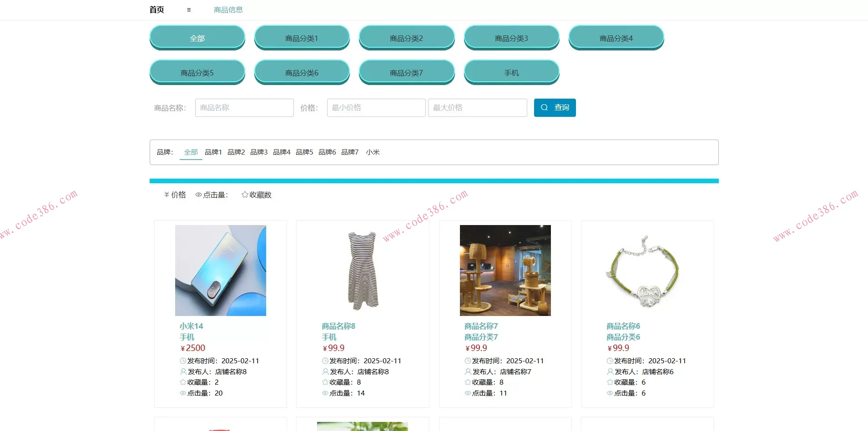Click the star icon beside 商品名称6's 收藏量
Screen dimensions: 868x431
[610, 382]
